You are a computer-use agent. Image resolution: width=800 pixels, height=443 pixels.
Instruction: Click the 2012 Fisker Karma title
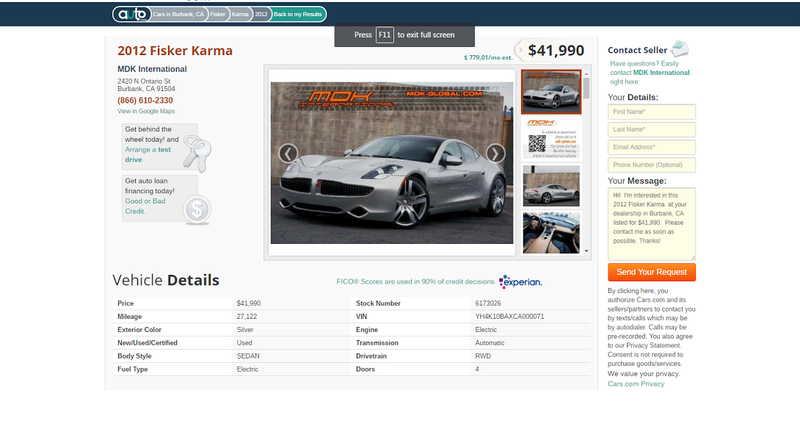175,51
